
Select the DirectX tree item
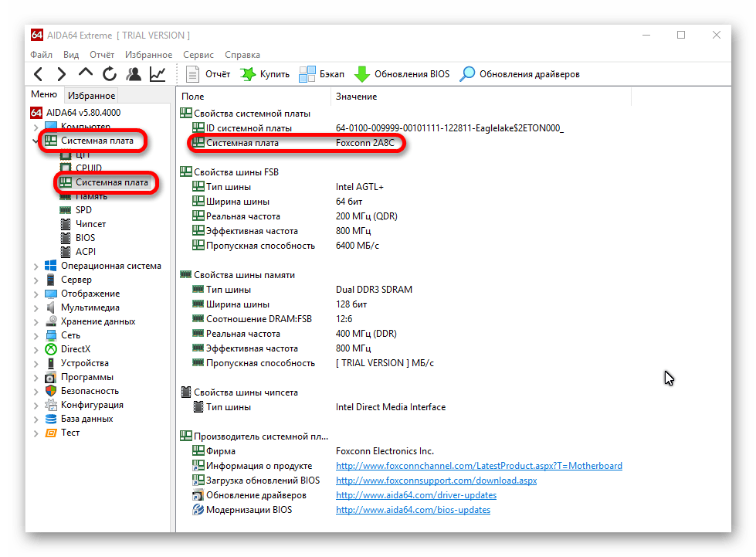[x=75, y=349]
